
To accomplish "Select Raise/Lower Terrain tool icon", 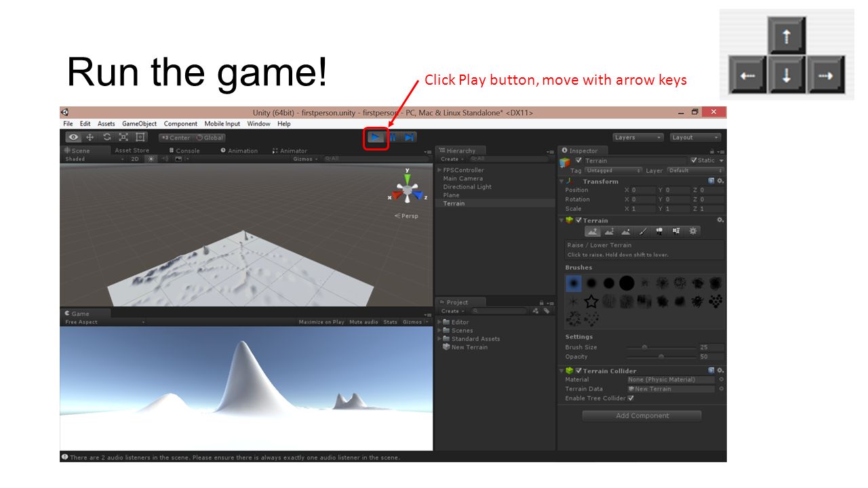I will click(x=593, y=231).
